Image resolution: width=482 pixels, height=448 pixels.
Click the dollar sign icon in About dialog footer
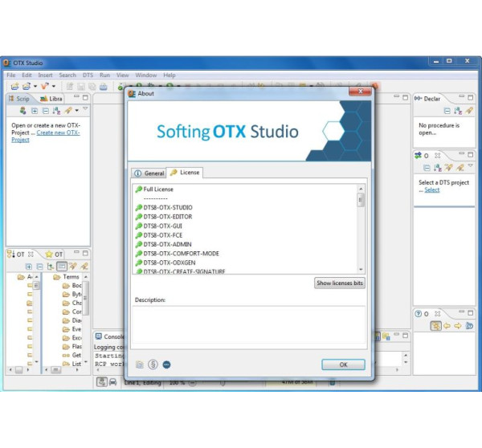click(153, 364)
